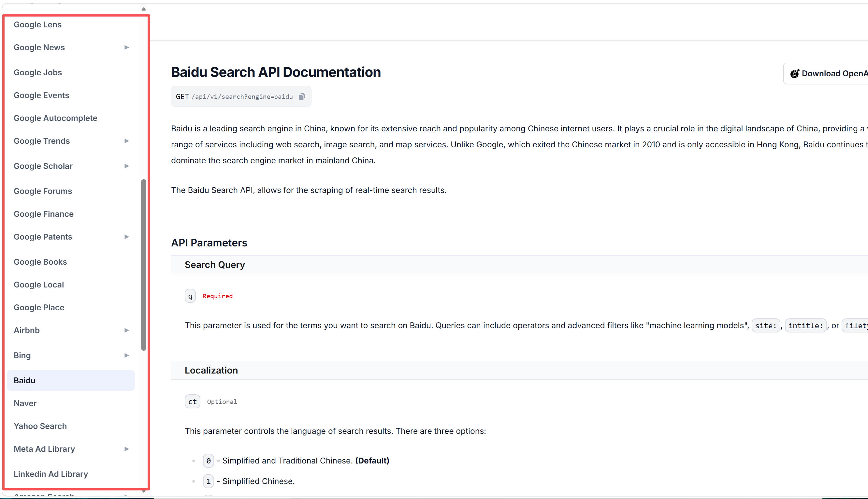Select Google Autocomplete sidebar item
Viewport: 868px width, 499px height.
pyautogui.click(x=55, y=118)
